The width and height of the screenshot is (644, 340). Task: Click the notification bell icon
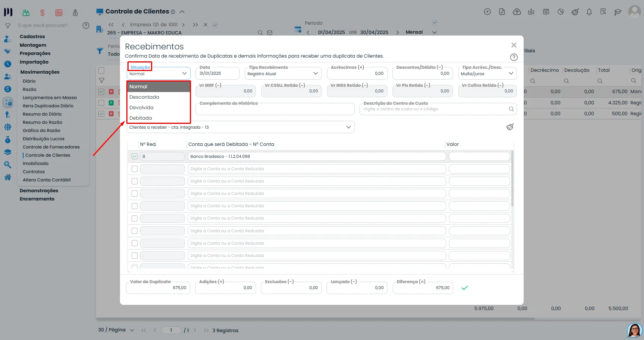589,12
